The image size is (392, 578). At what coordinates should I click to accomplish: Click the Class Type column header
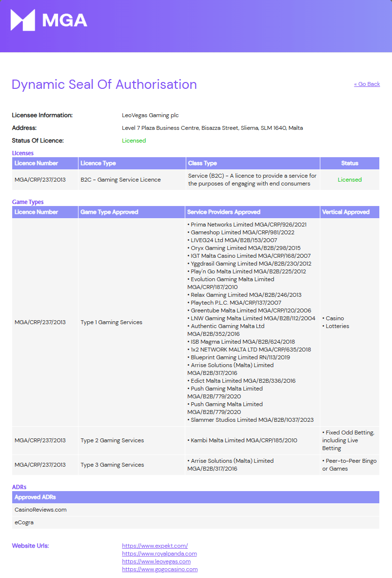click(x=253, y=164)
